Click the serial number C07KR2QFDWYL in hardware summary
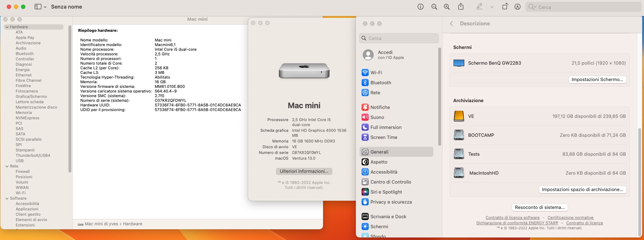The height and width of the screenshot is (240, 644). tap(170, 100)
